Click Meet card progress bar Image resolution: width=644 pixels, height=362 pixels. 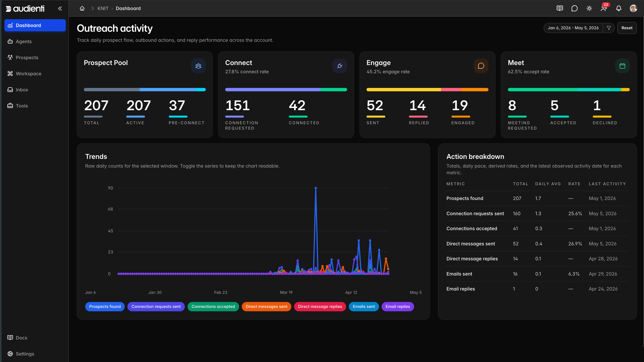tap(569, 90)
